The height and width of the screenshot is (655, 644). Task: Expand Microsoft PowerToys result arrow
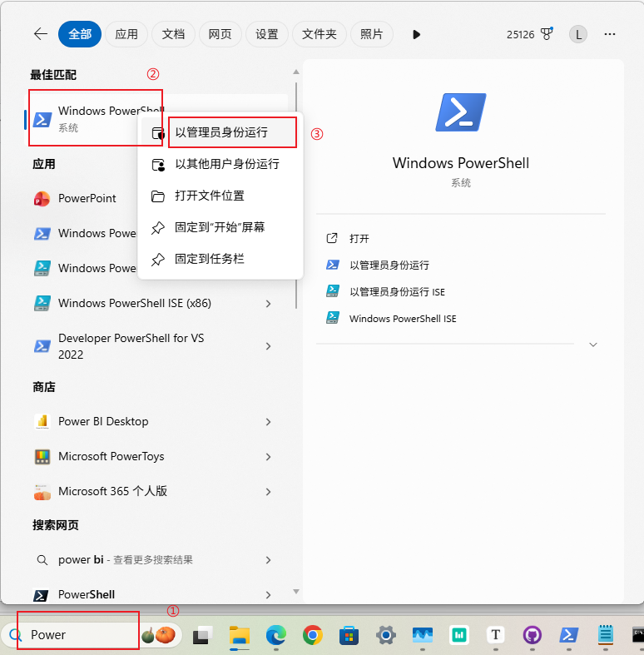point(268,457)
